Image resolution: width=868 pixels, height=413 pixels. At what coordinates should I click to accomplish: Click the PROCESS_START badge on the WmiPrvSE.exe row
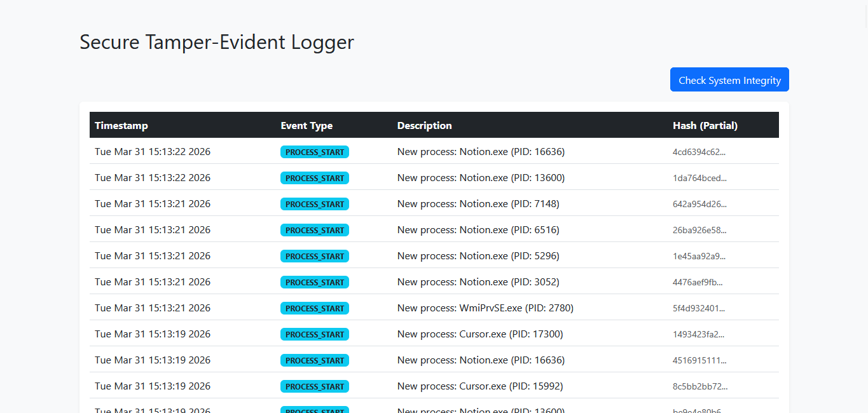click(x=314, y=308)
